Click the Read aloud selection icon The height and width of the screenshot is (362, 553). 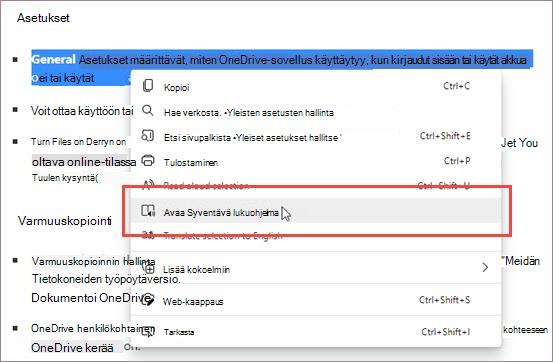coord(148,185)
